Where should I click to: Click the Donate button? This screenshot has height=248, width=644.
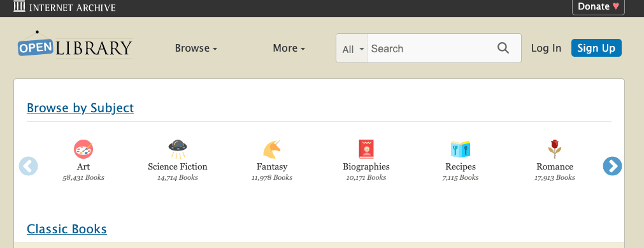598,6
